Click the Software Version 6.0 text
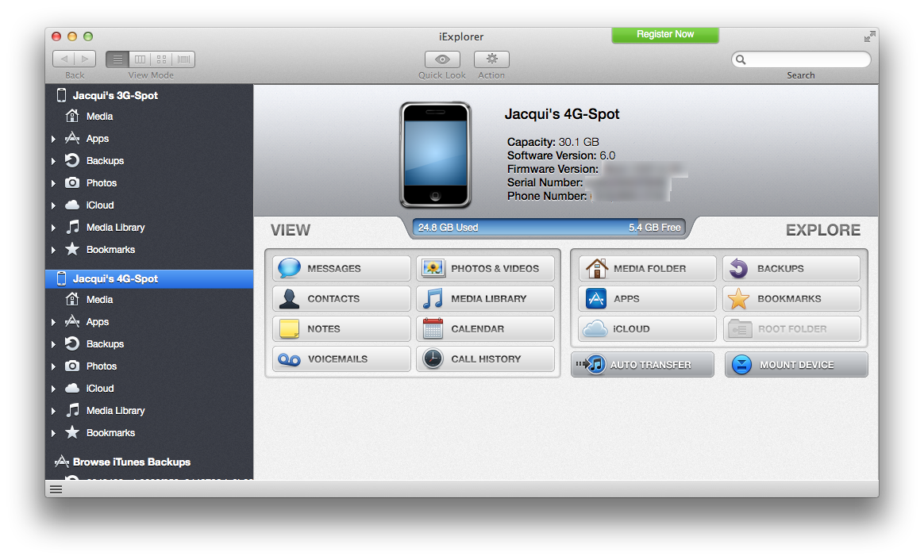Image resolution: width=924 pixels, height=560 pixels. coord(561,155)
